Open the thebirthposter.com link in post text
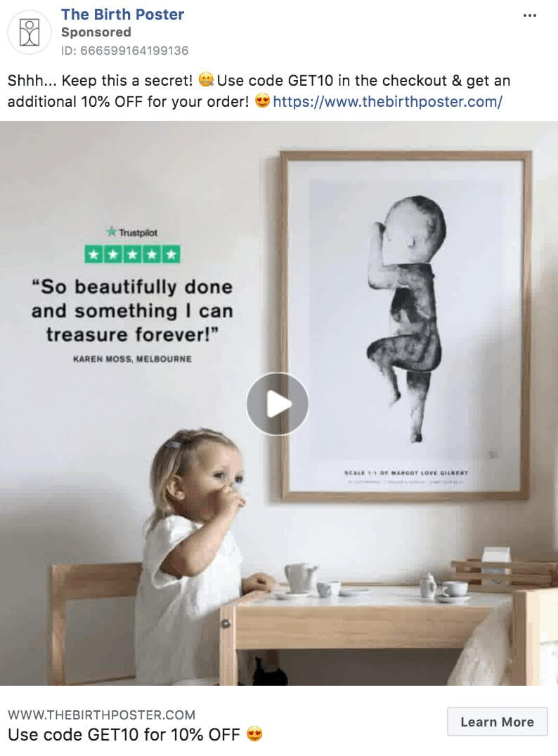The height and width of the screenshot is (756, 558). tap(388, 102)
